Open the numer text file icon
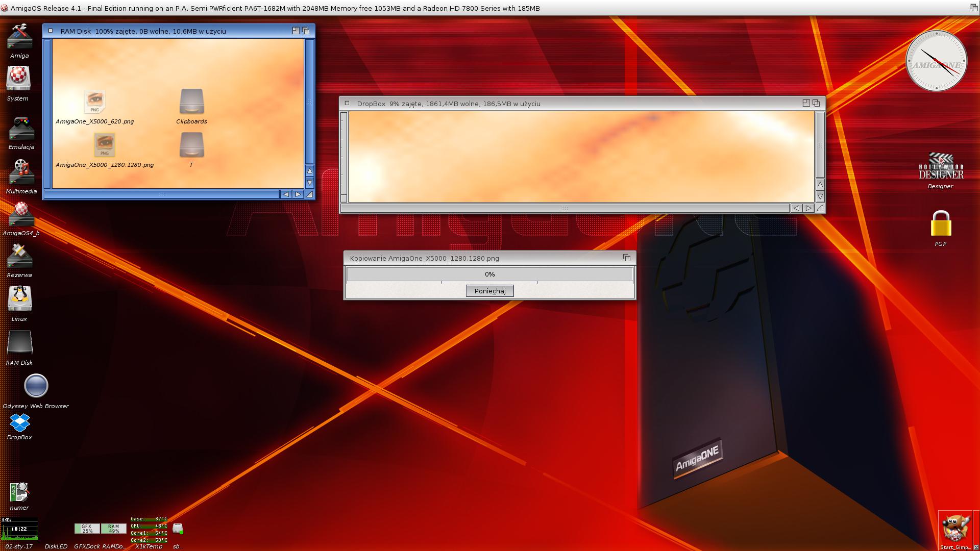This screenshot has height=551, width=980. [x=19, y=493]
